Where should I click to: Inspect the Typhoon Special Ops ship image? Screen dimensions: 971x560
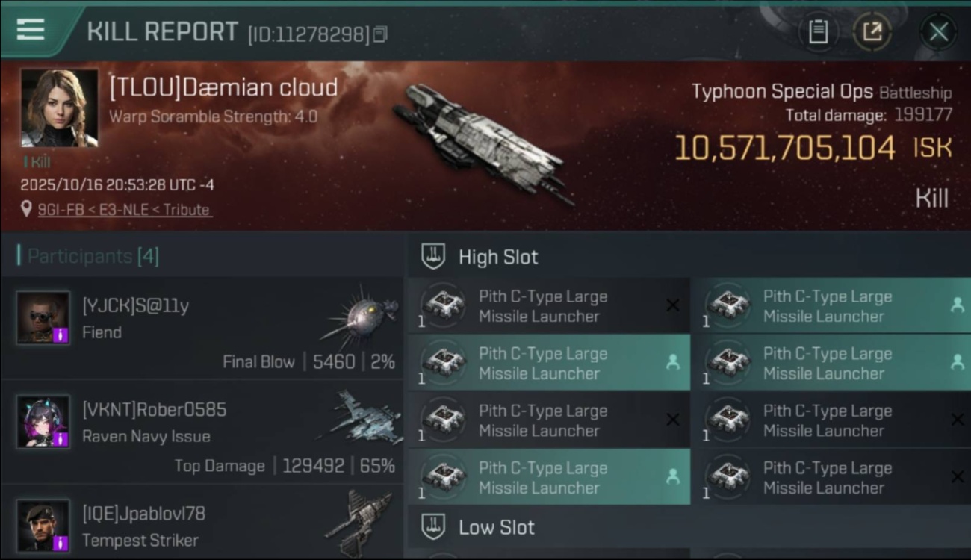click(x=483, y=142)
